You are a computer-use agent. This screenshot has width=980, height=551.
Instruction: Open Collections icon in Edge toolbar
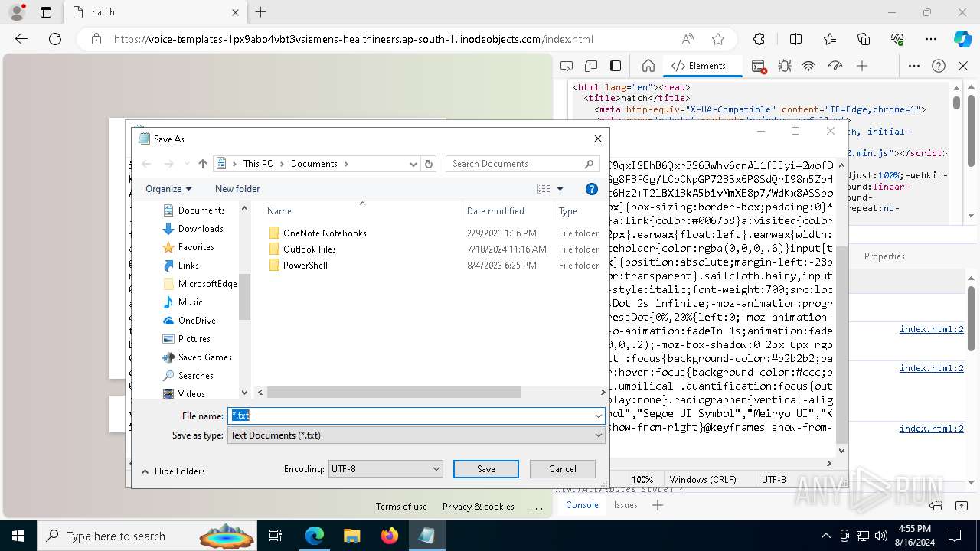point(864,39)
